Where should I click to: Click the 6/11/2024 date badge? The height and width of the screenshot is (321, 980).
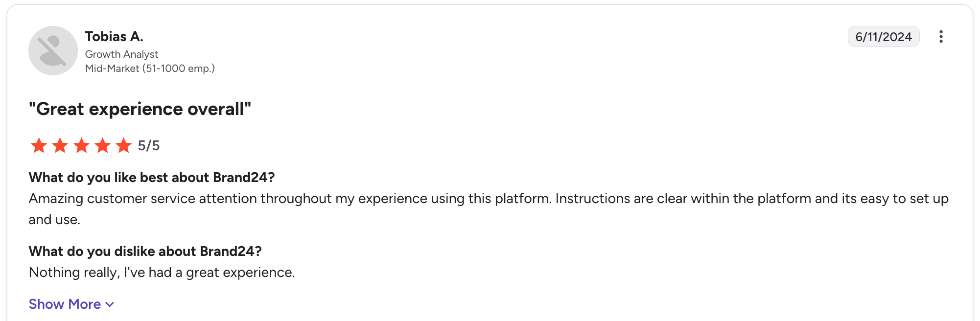884,37
